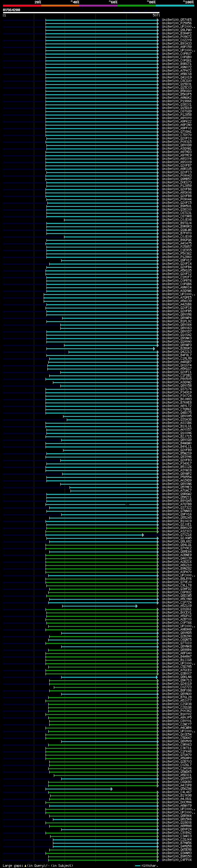This screenshot has height=868, width=197.
Task: Select the UniRef100_B9RGT1 entry
Action: 177,64
